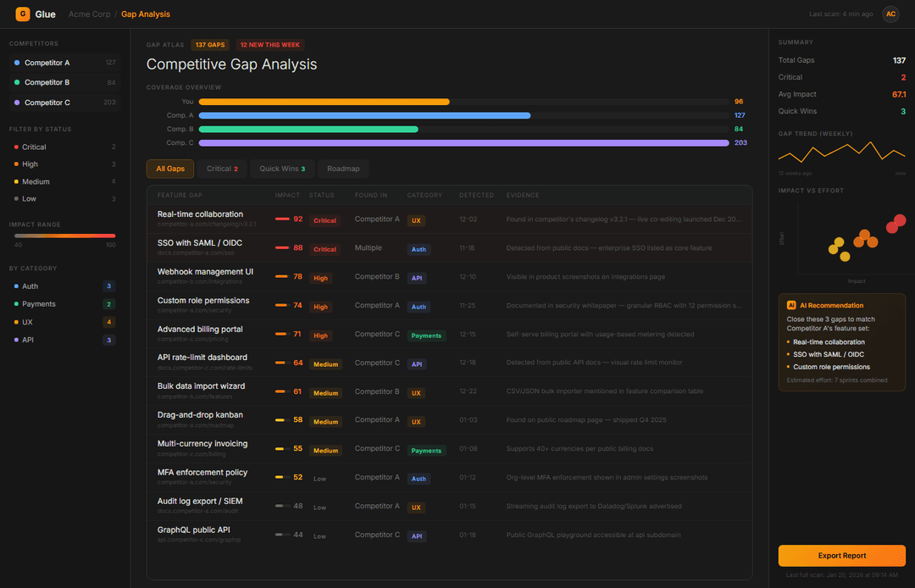Switch to the Roadmap tab

342,169
